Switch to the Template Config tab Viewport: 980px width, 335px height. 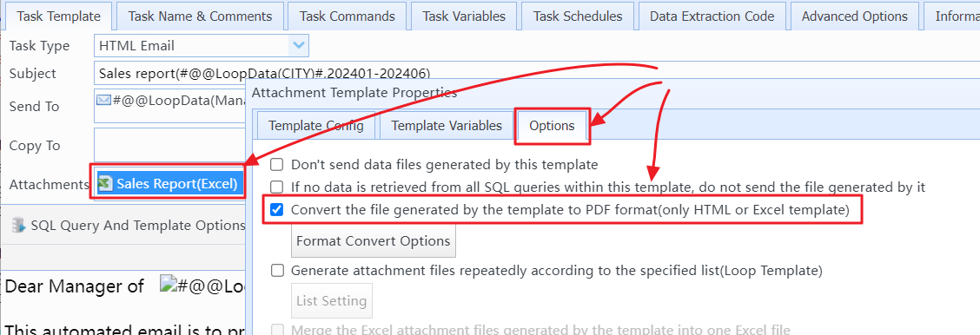(315, 125)
